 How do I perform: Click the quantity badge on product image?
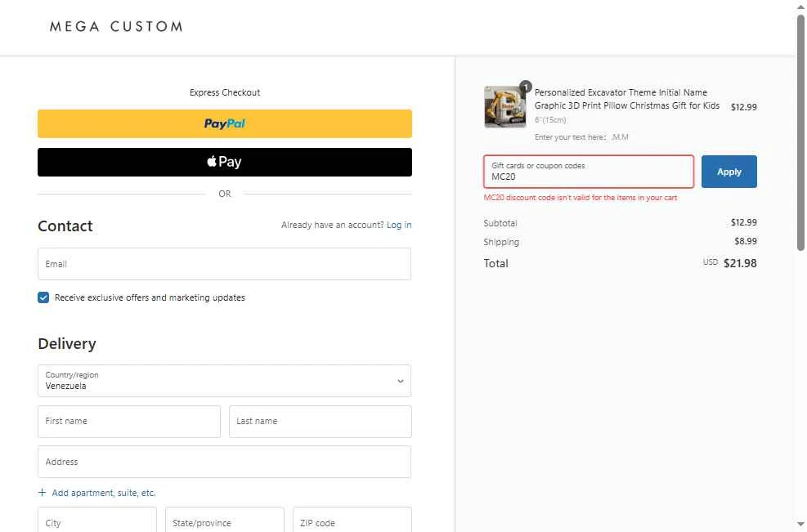(x=525, y=87)
